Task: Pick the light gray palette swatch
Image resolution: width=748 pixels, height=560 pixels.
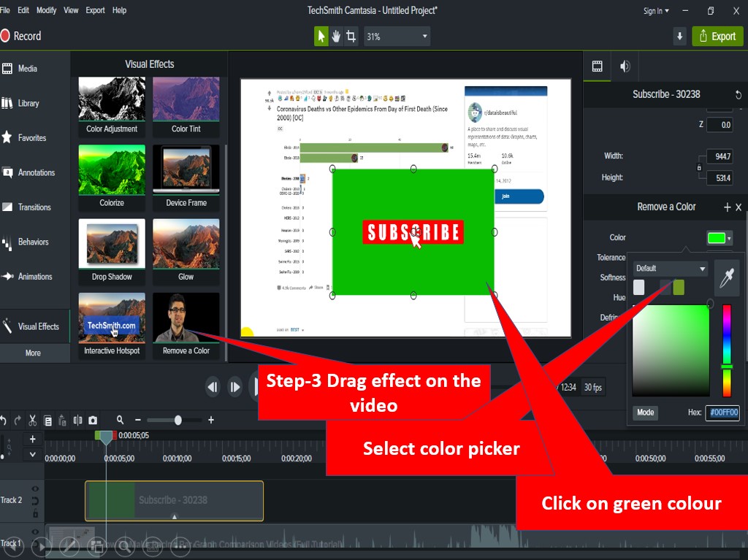Action: click(x=638, y=287)
